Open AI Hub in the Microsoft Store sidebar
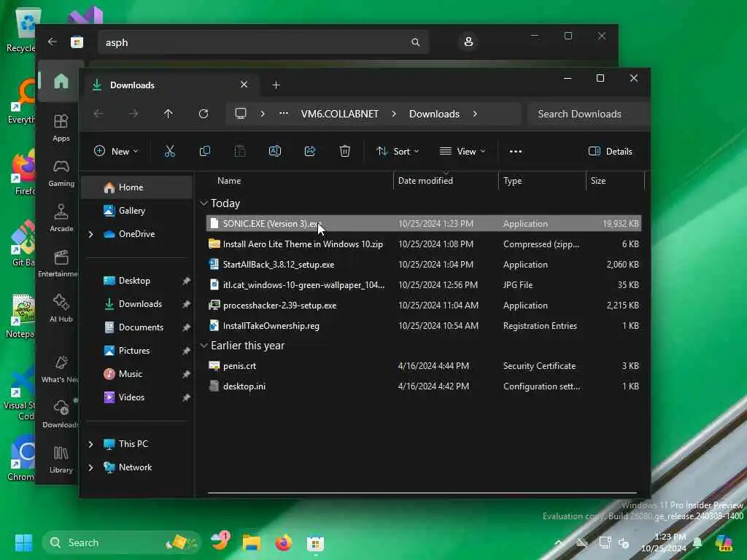This screenshot has width=747, height=560. pyautogui.click(x=61, y=308)
